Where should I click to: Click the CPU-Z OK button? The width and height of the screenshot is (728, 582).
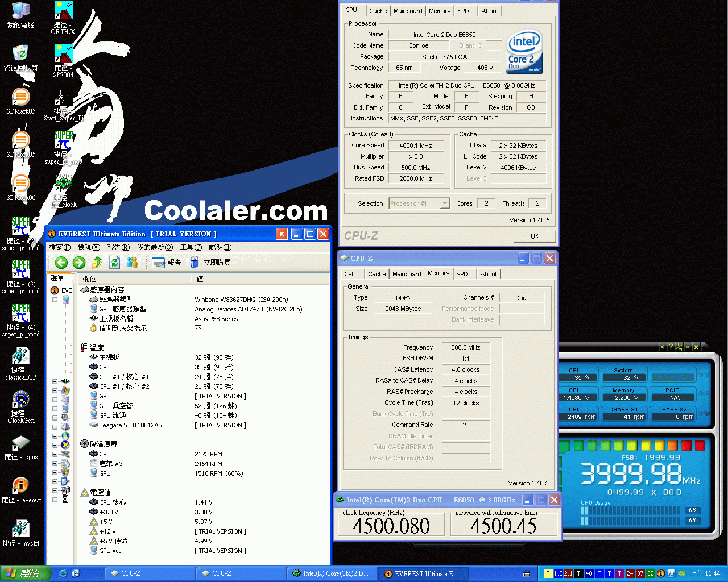coord(535,236)
